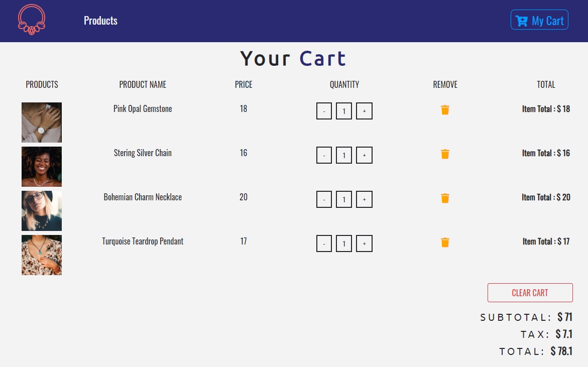Click the Total $ 78.1 line

[536, 351]
